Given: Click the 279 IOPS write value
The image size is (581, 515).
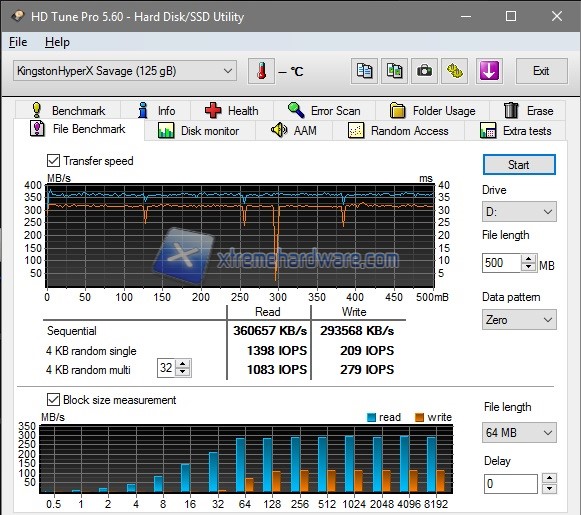Looking at the screenshot, I should coord(367,369).
